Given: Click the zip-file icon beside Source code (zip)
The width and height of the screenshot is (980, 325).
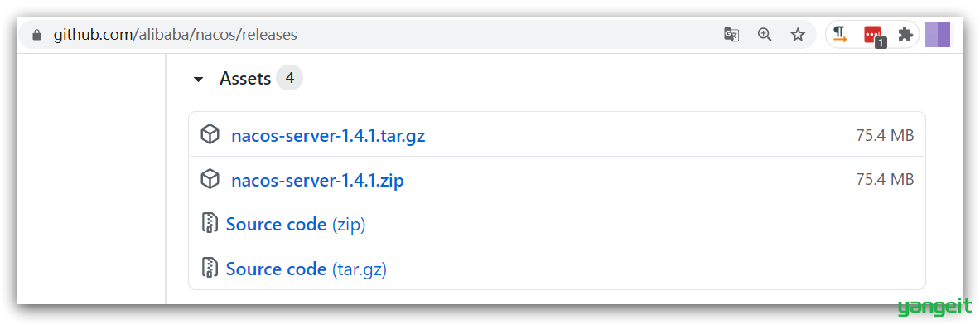Looking at the screenshot, I should click(x=210, y=223).
